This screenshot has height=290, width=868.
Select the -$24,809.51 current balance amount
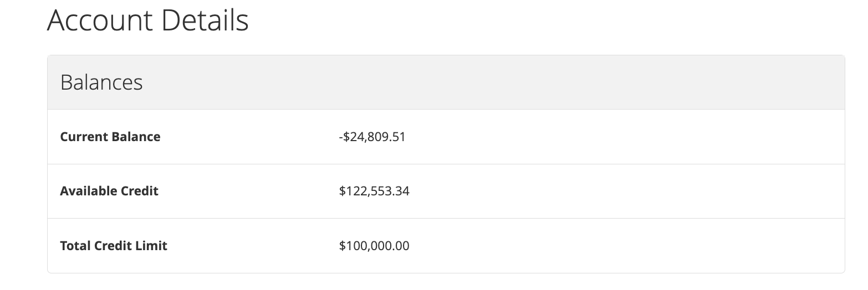[372, 137]
